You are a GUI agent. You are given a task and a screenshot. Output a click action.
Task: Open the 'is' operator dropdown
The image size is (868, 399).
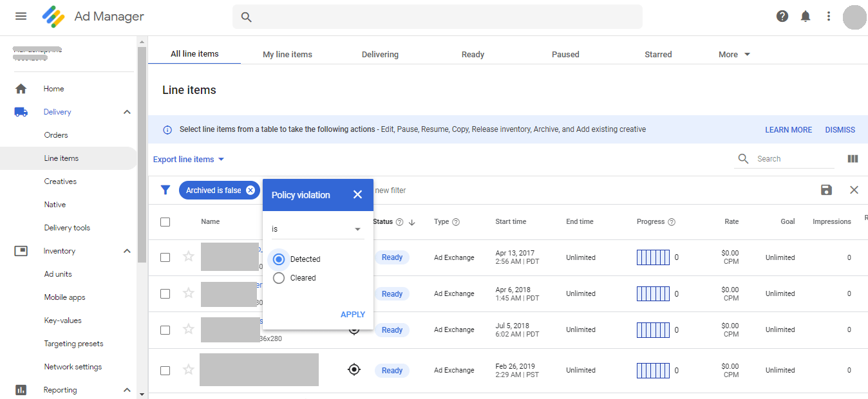tap(317, 229)
